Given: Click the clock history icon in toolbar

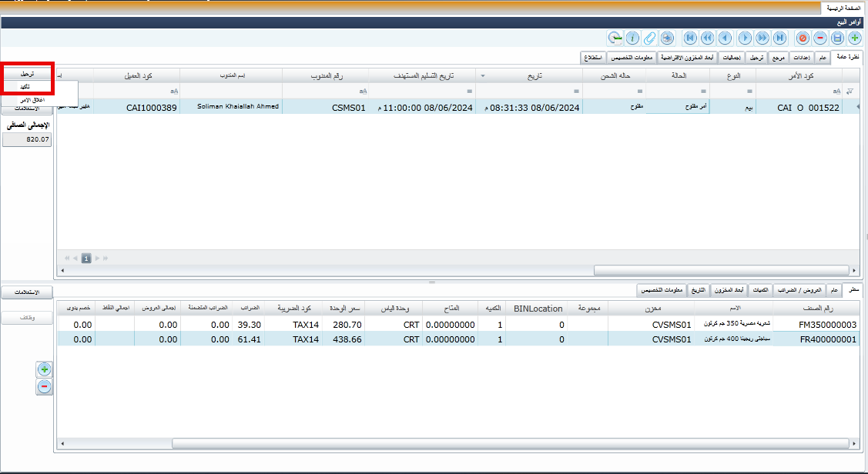Looking at the screenshot, I should click(x=615, y=37).
